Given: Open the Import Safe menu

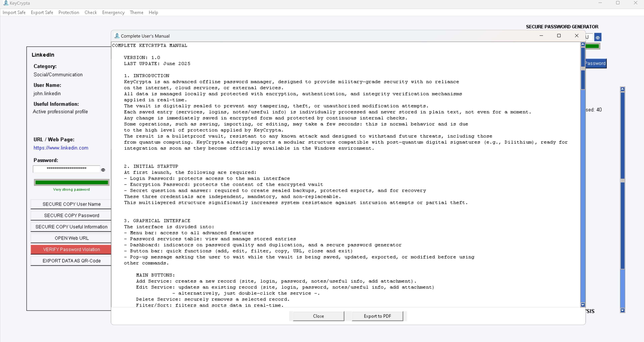Looking at the screenshot, I should [14, 12].
